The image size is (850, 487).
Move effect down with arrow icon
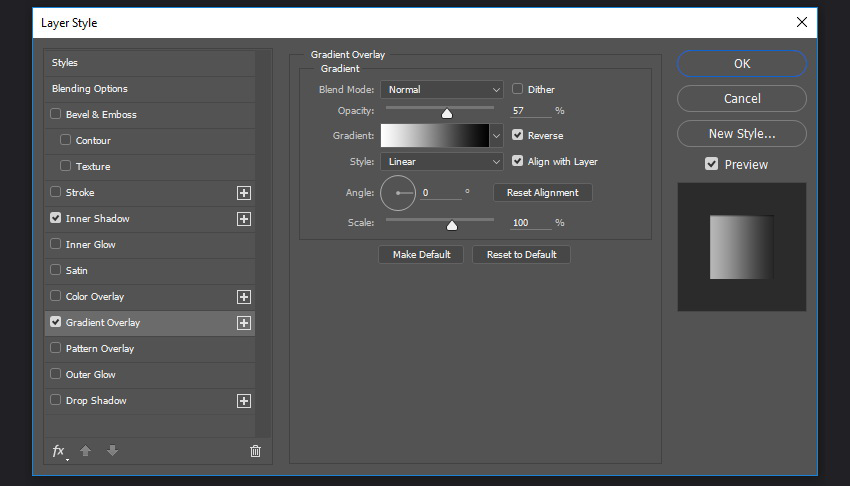[x=112, y=451]
